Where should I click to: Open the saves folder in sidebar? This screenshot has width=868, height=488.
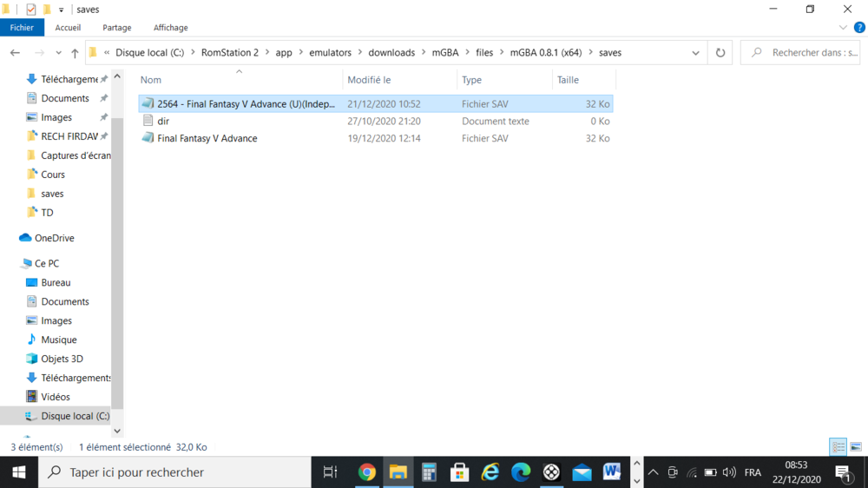click(52, 194)
